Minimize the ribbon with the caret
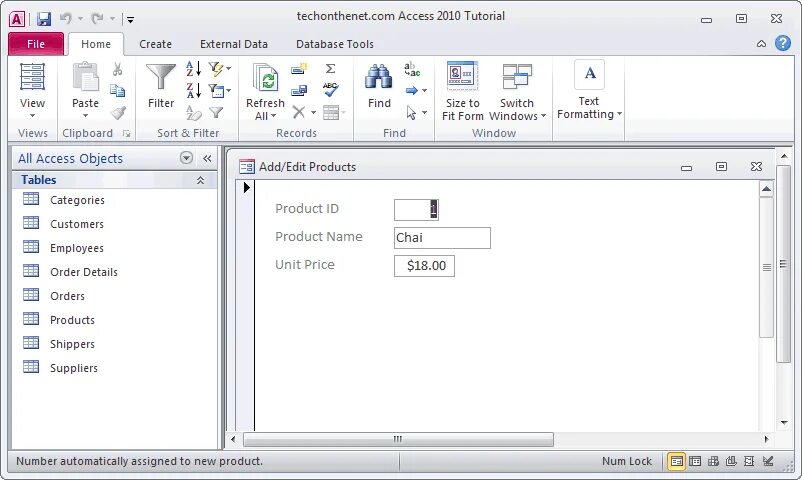 click(761, 44)
